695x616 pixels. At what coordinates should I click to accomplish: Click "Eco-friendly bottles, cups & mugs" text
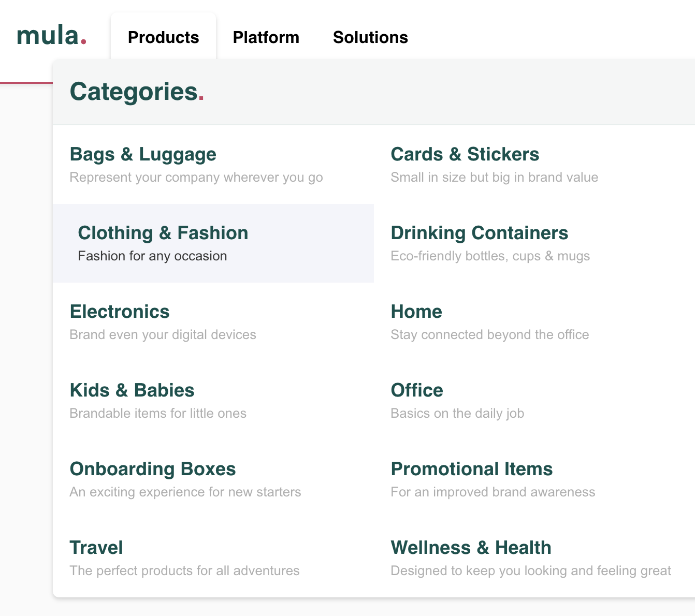(x=490, y=256)
